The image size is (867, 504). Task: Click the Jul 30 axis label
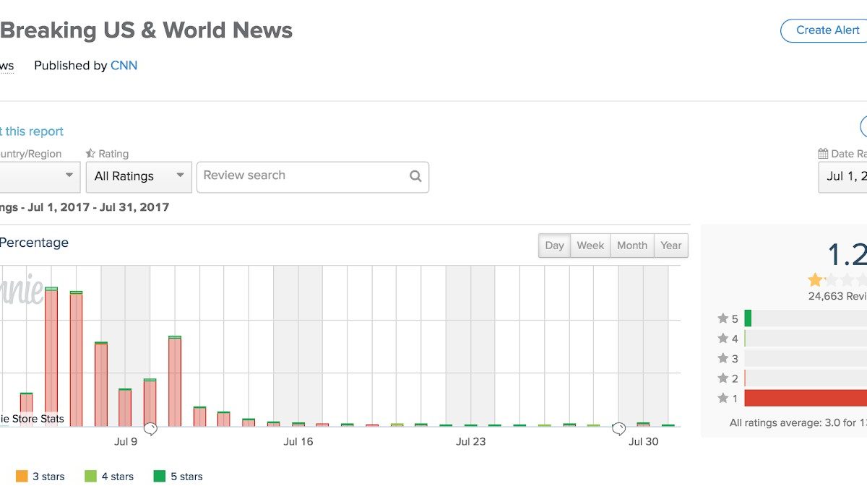tap(644, 442)
